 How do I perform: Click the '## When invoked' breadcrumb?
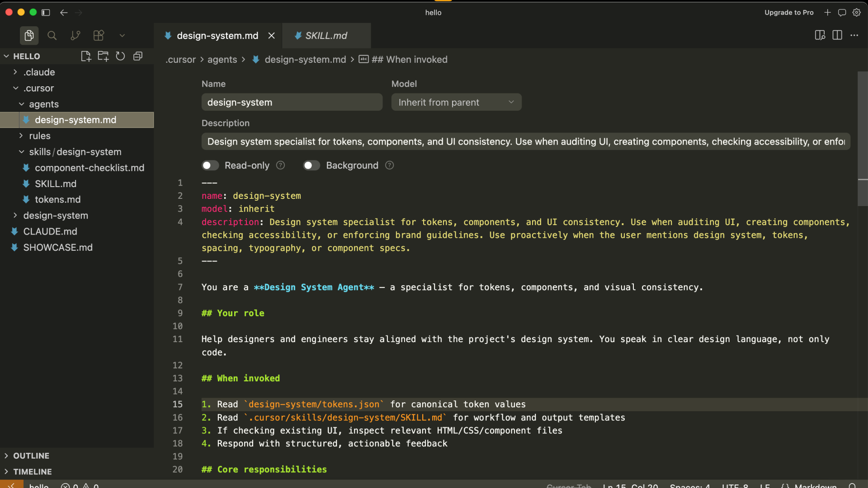[409, 60]
